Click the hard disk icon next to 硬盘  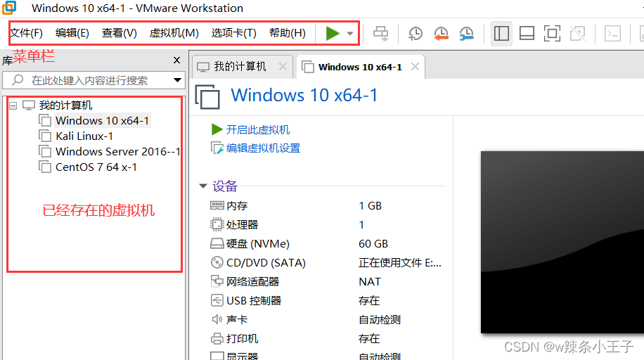(x=217, y=244)
